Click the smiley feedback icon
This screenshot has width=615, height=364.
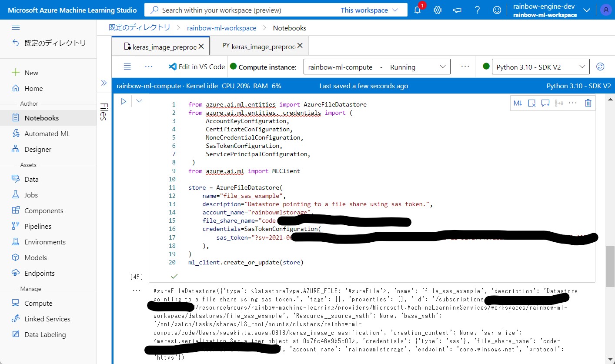pos(497,10)
